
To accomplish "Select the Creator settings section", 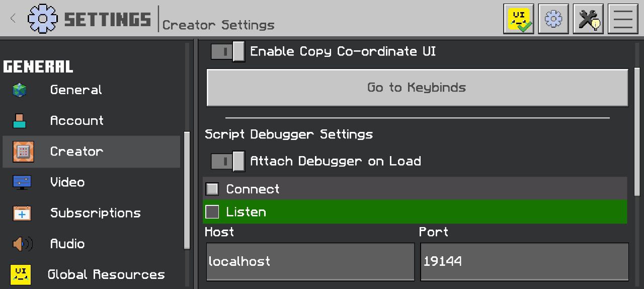I will point(76,152).
